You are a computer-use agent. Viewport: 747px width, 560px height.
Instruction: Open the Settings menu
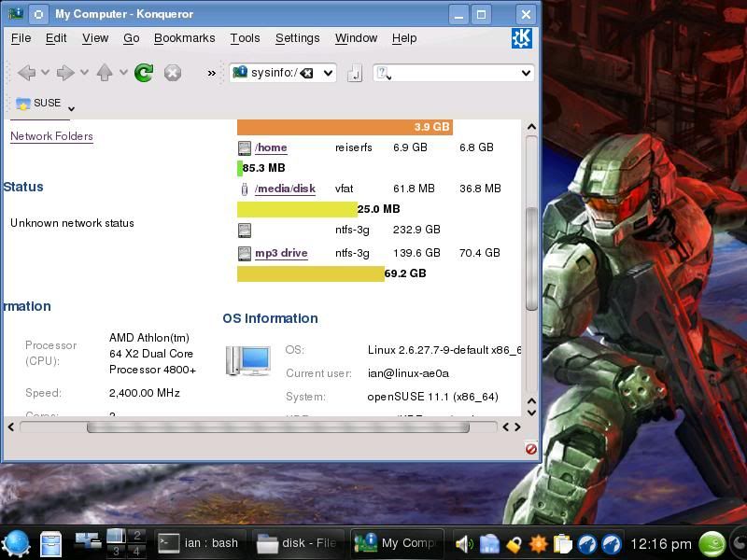tap(297, 38)
